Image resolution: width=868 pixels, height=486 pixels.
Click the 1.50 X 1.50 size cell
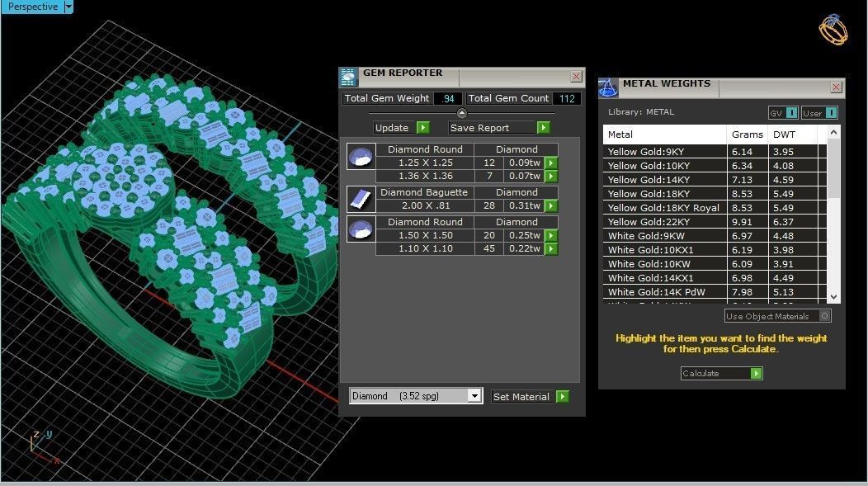425,235
